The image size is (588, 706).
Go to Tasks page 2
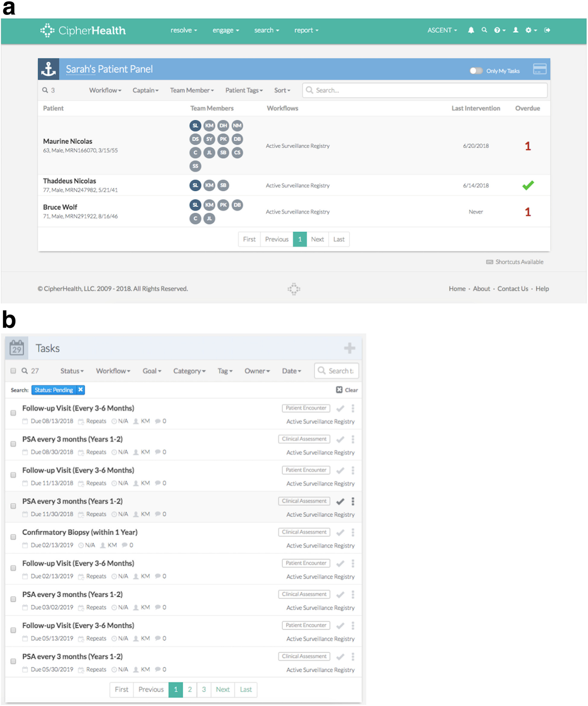point(190,689)
